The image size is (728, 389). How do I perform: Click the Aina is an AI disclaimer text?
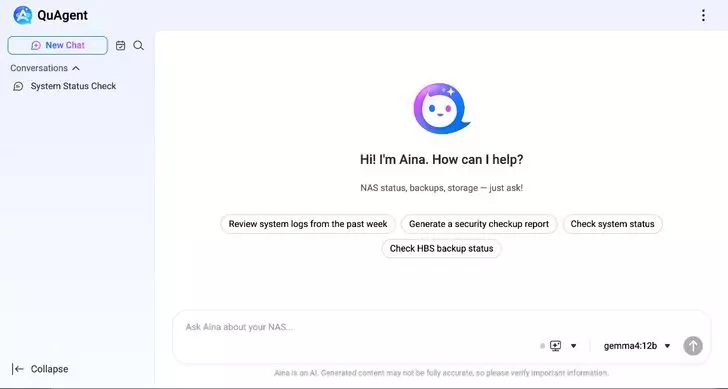442,373
